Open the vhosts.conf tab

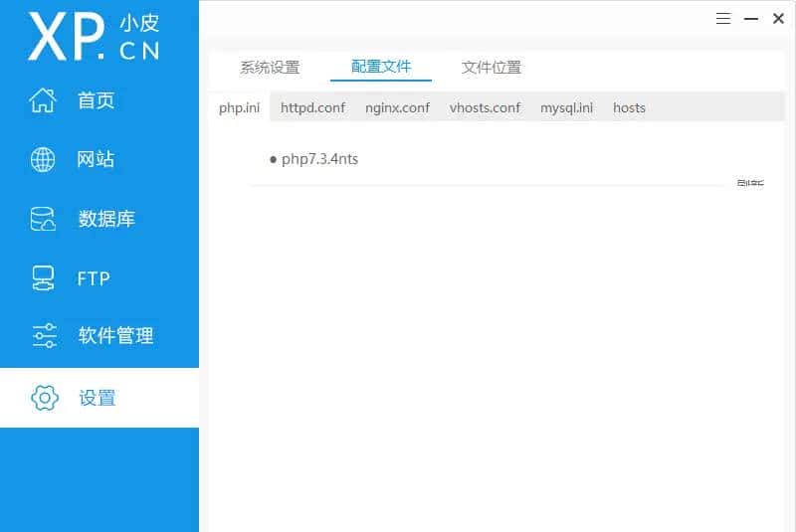tap(485, 107)
